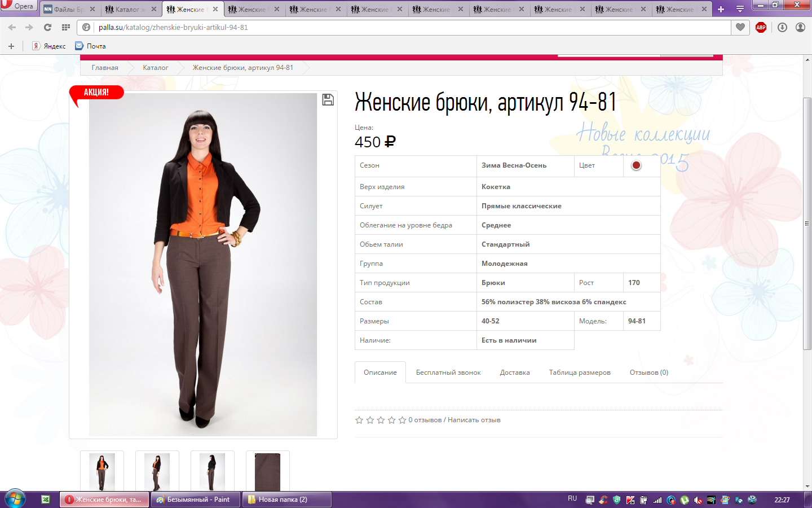Reload the current page
The width and height of the screenshot is (812, 508).
pos(47,27)
